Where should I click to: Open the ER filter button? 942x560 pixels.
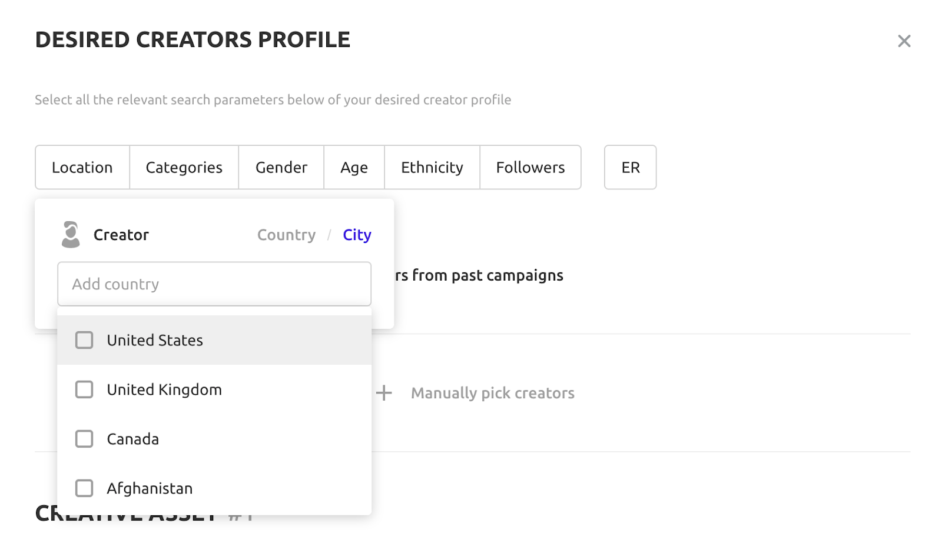pos(631,168)
